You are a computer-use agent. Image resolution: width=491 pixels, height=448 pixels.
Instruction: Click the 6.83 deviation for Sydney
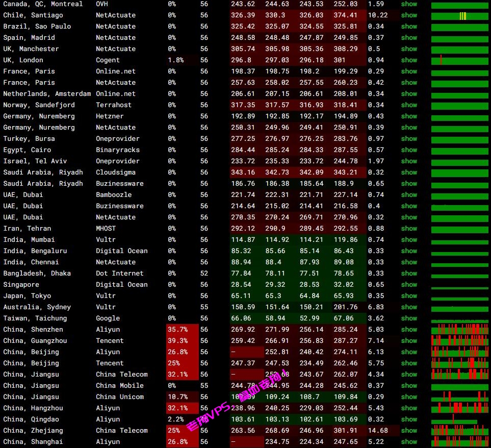pos(376,307)
